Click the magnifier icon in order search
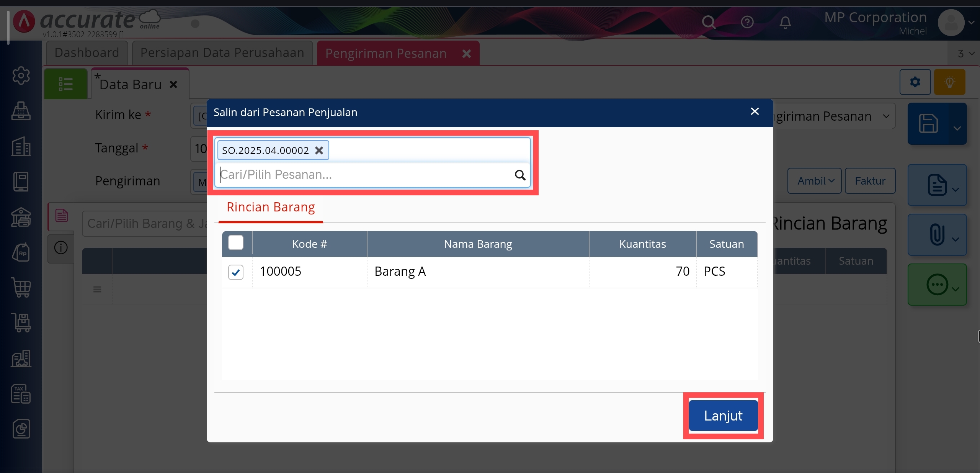 (x=520, y=175)
